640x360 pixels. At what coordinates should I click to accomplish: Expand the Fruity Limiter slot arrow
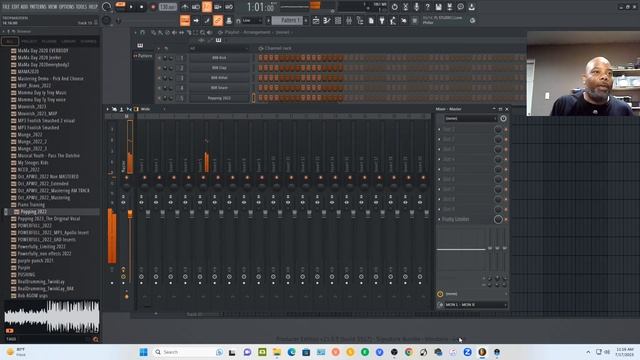click(x=439, y=219)
